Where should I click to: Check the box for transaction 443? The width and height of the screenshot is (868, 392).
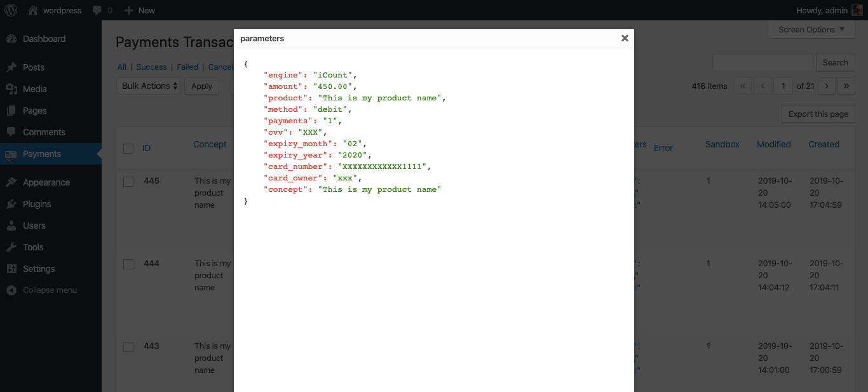click(128, 346)
